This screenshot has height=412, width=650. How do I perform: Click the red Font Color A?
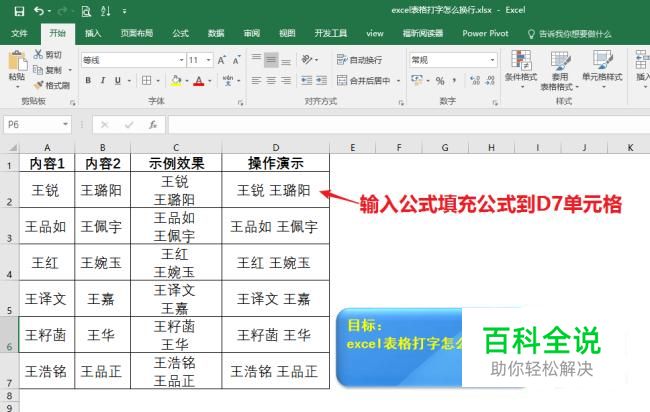[199, 80]
